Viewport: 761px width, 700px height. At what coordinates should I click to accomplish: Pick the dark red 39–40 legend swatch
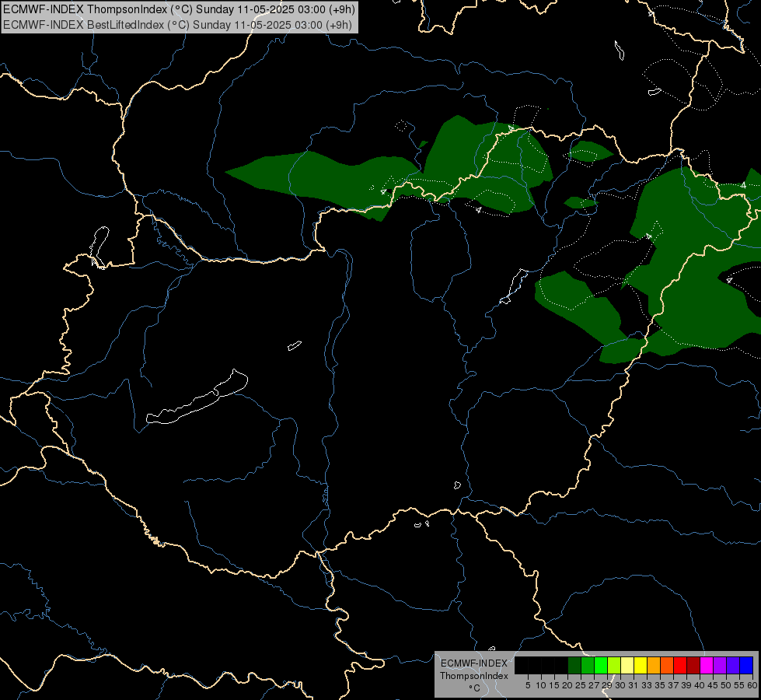(693, 666)
